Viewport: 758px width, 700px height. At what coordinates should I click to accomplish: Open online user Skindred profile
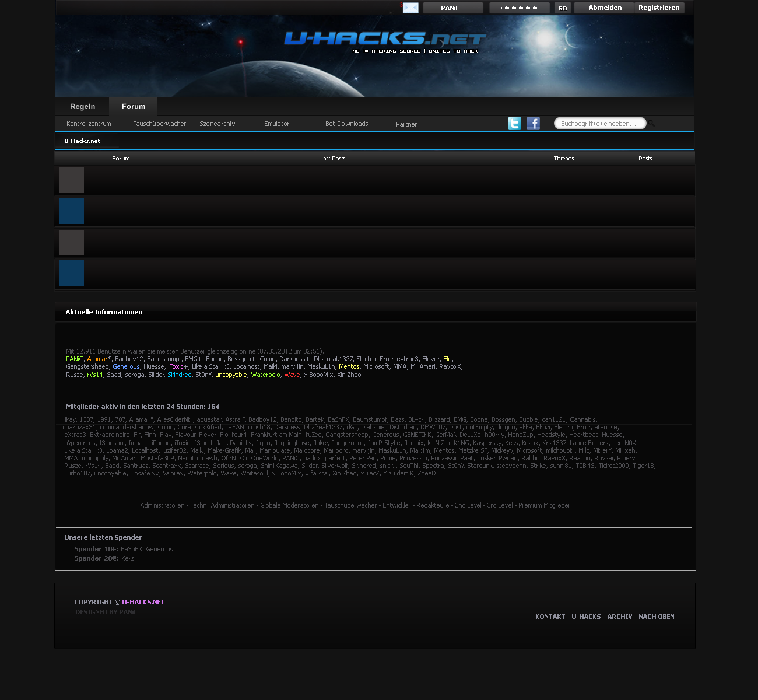click(x=180, y=374)
